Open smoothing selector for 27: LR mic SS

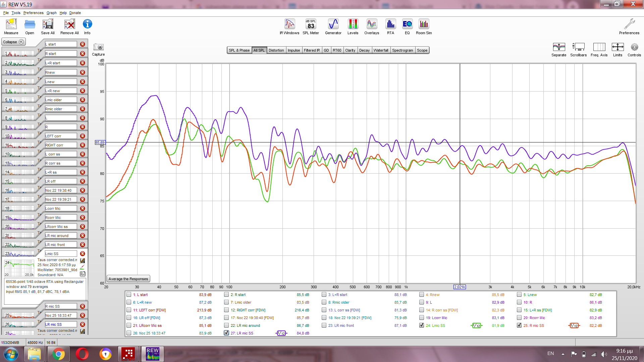(281, 333)
